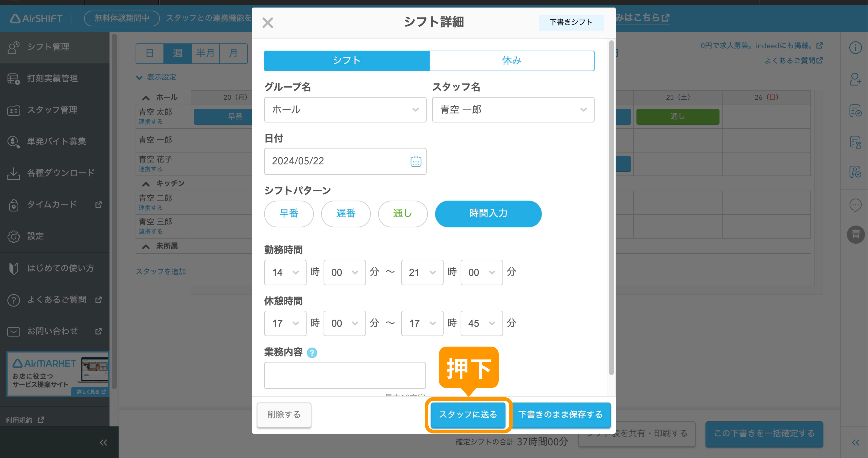
Task: Open work start hour dropdown showing 14
Action: point(285,272)
